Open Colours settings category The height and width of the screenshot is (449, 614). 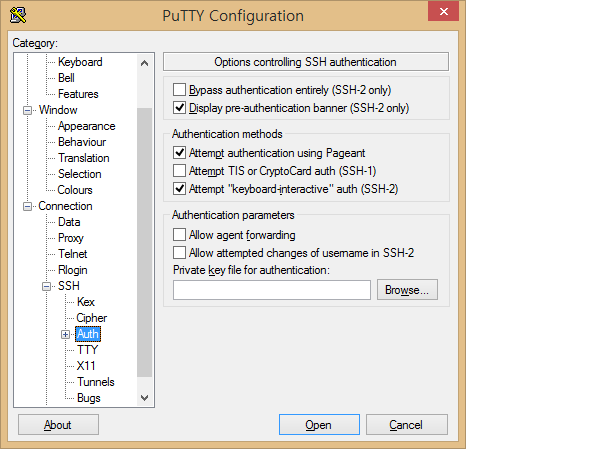75,190
